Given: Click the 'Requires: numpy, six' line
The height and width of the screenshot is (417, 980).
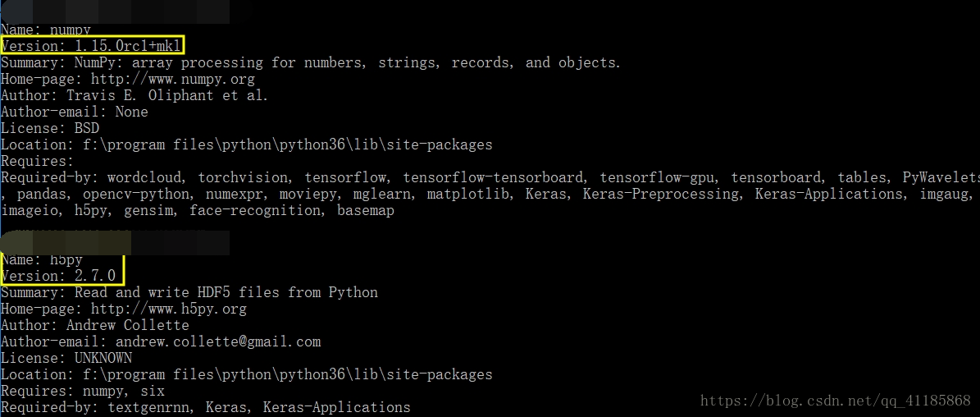Looking at the screenshot, I should [83, 392].
